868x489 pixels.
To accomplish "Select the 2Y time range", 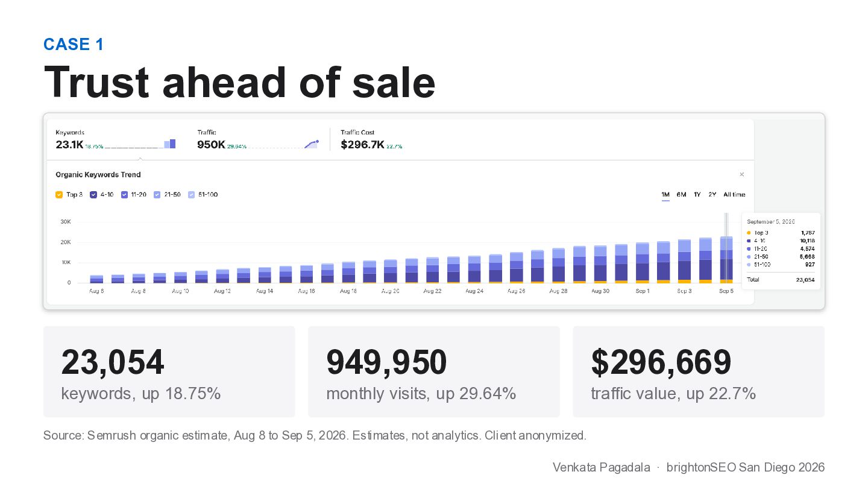I will (x=712, y=195).
